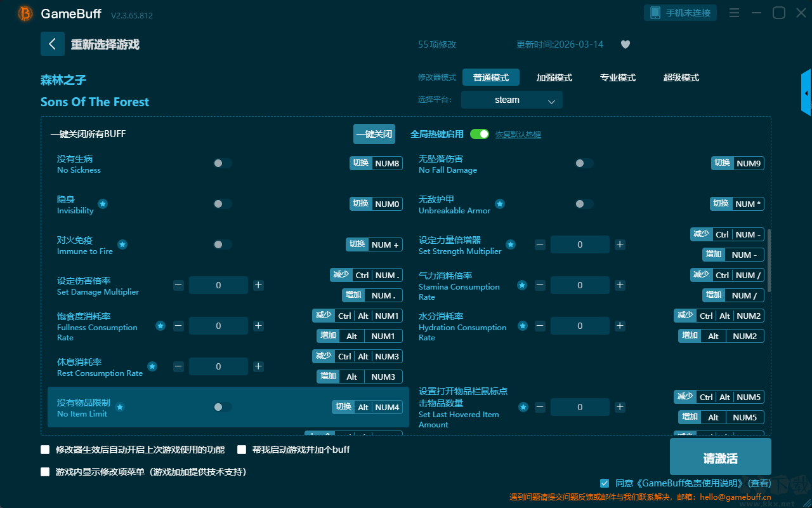Click star icon next to No Item Limit
Screen dimensions: 812x508
pyautogui.click(x=120, y=407)
